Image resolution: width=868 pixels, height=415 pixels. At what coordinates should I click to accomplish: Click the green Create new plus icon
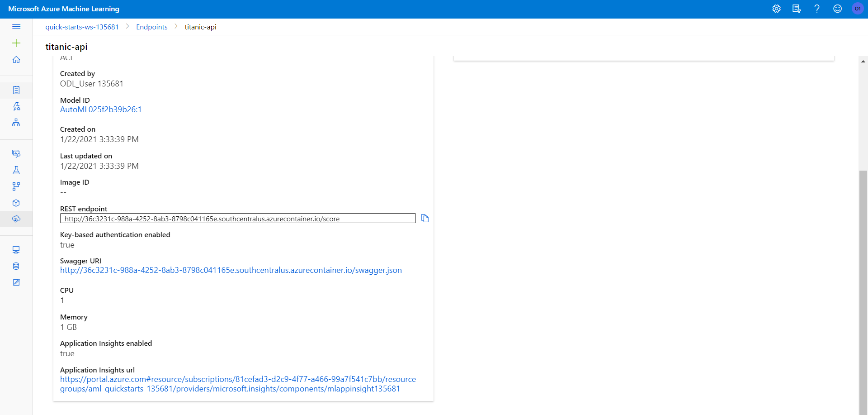click(x=16, y=43)
